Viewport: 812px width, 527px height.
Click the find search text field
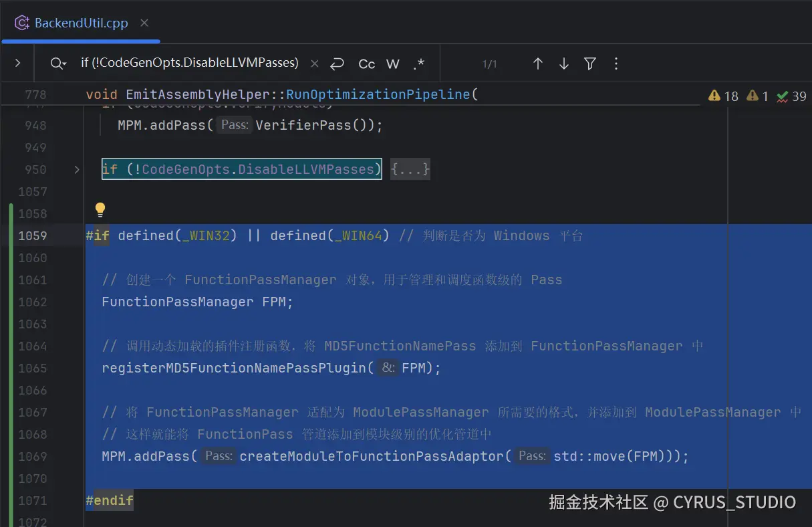pyautogui.click(x=190, y=63)
